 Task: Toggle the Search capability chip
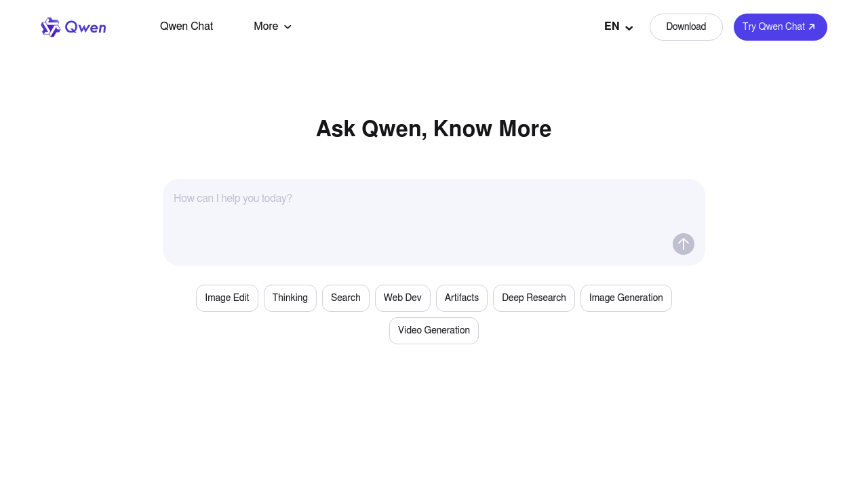pyautogui.click(x=345, y=298)
